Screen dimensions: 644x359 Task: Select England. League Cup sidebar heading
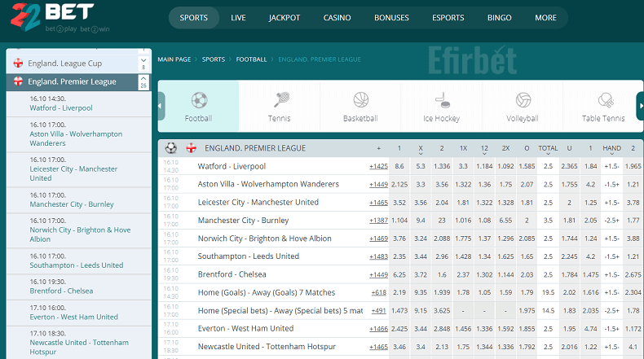65,63
